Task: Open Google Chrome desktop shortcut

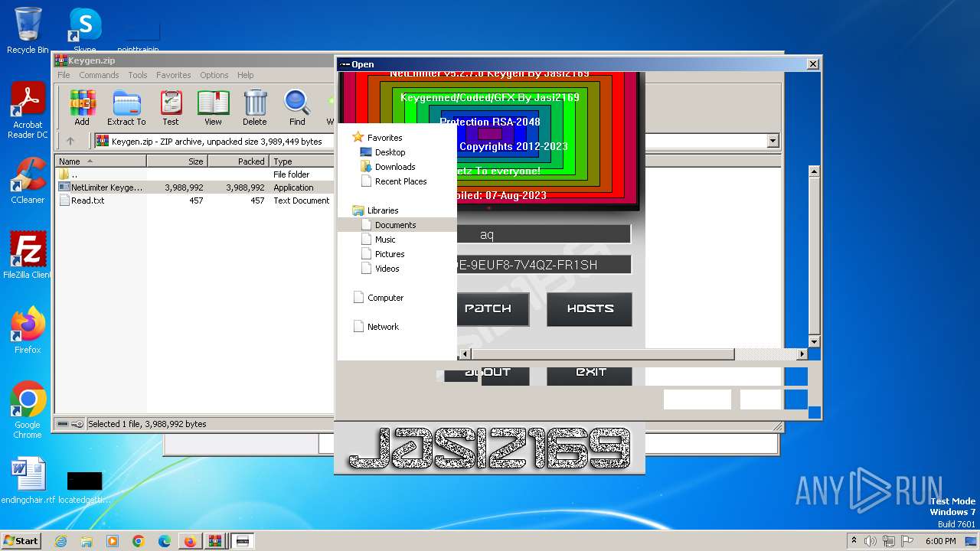Action: [28, 410]
